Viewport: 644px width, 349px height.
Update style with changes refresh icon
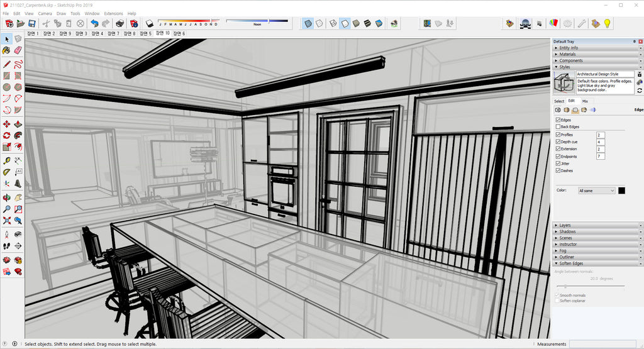click(x=640, y=91)
